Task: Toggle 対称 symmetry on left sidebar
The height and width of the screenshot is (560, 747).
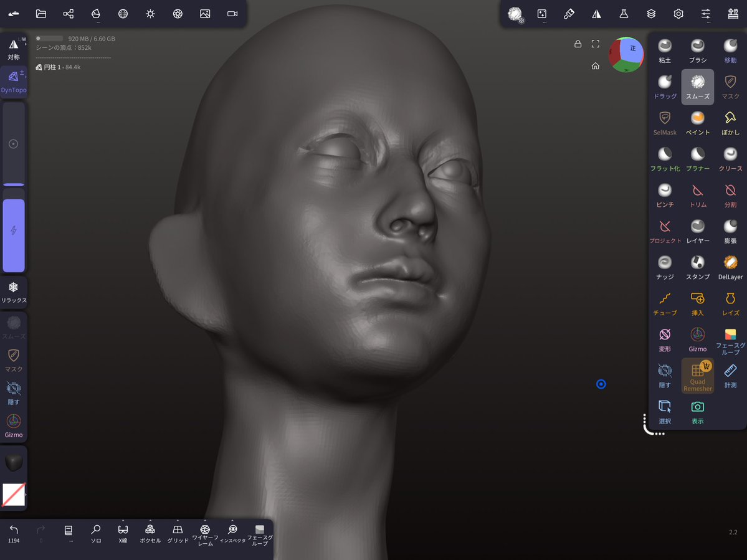Action: point(13,49)
